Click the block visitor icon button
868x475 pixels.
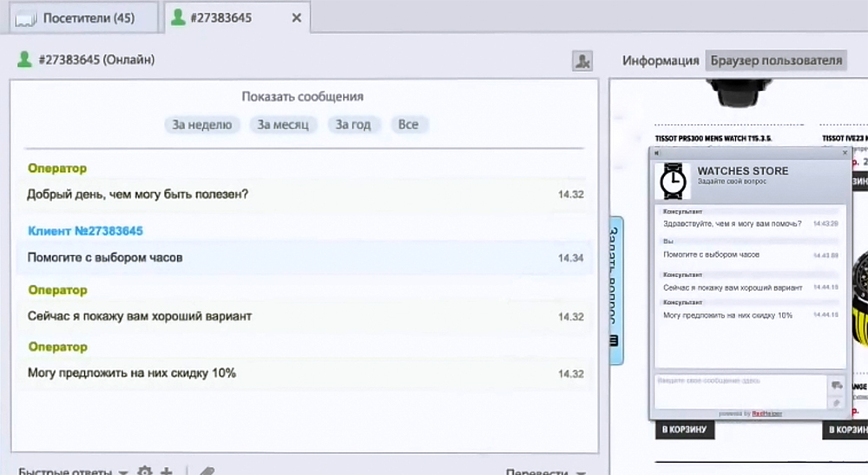tap(582, 60)
